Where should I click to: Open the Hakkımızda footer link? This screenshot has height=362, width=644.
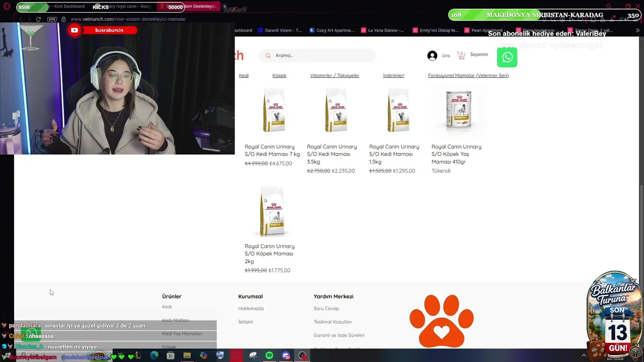click(251, 309)
